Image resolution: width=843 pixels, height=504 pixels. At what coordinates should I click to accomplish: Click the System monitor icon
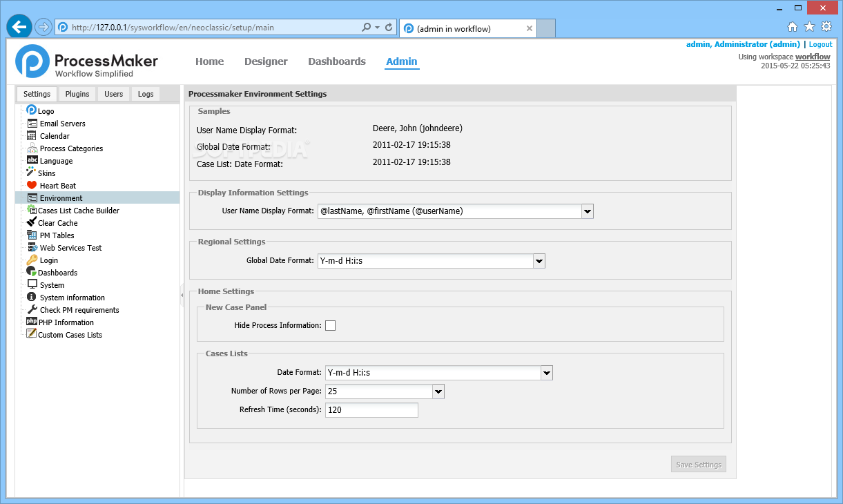32,284
